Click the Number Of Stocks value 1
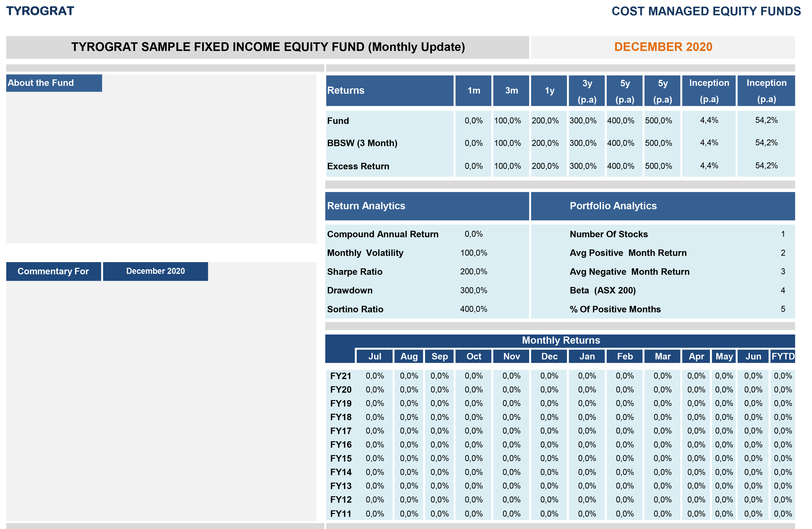Screen dimensions: 812x529 783,234
